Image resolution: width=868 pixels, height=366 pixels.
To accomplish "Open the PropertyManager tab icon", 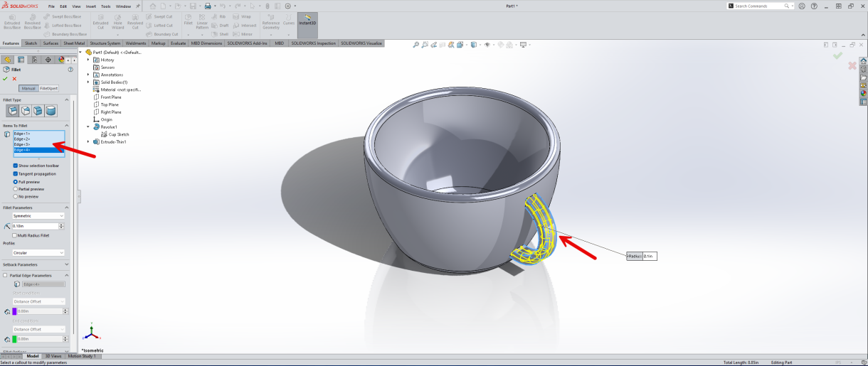I will click(21, 60).
